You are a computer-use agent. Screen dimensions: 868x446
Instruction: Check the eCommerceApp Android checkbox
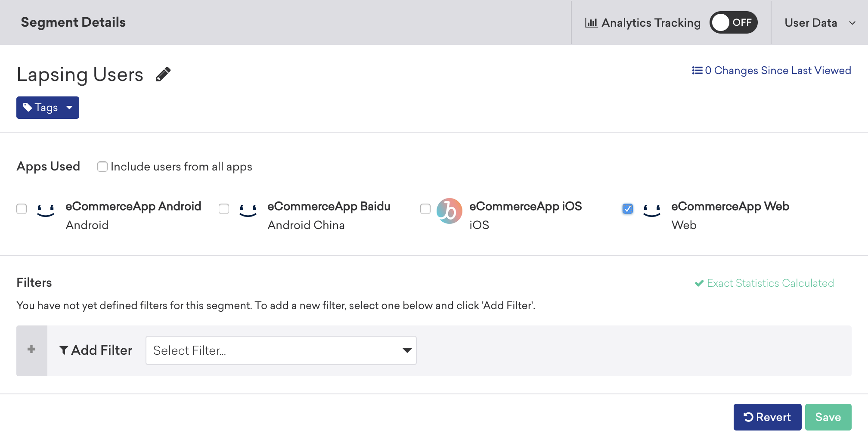point(22,209)
